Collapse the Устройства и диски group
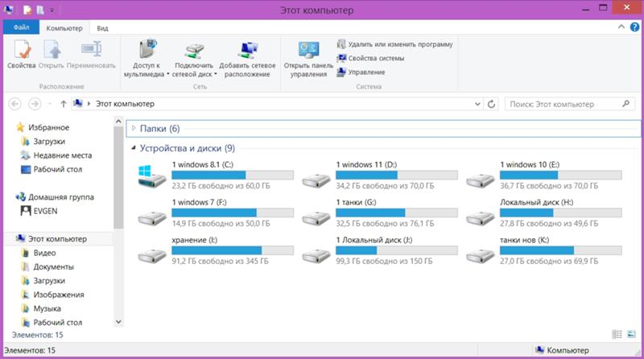 [134, 148]
